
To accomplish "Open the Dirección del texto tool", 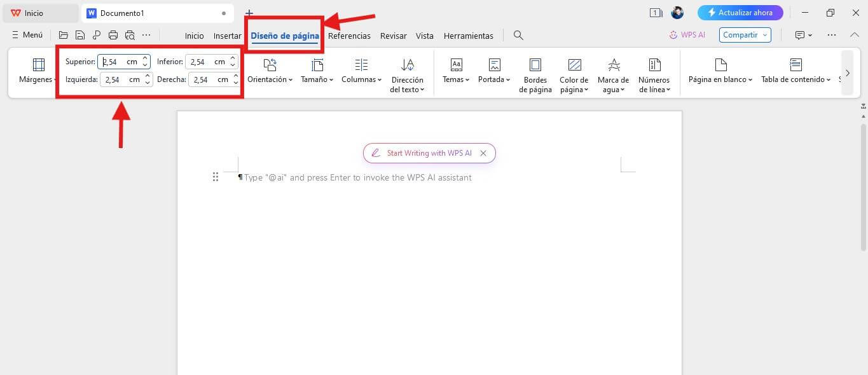I will pos(407,71).
